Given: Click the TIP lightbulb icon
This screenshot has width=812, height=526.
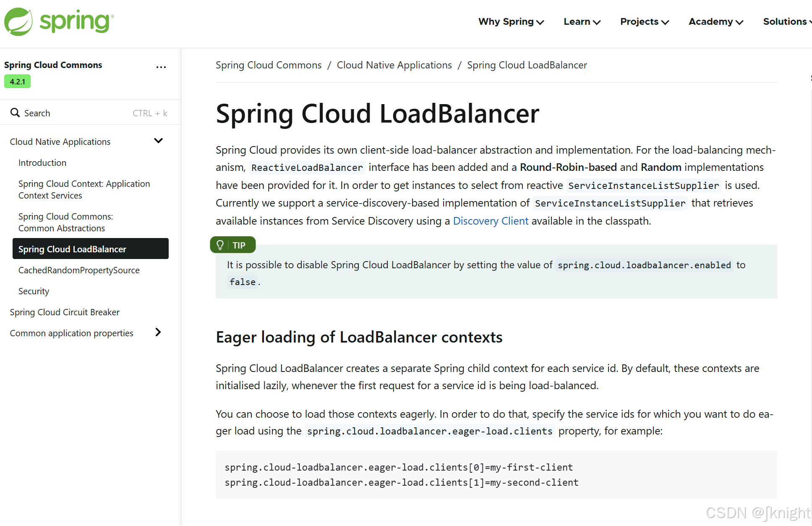Looking at the screenshot, I should coord(220,245).
